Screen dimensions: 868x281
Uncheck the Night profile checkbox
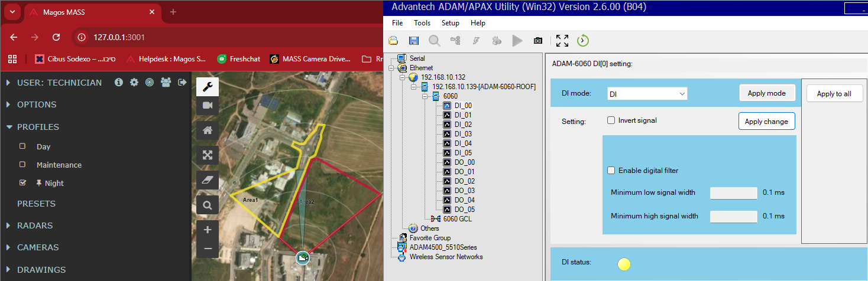click(22, 182)
